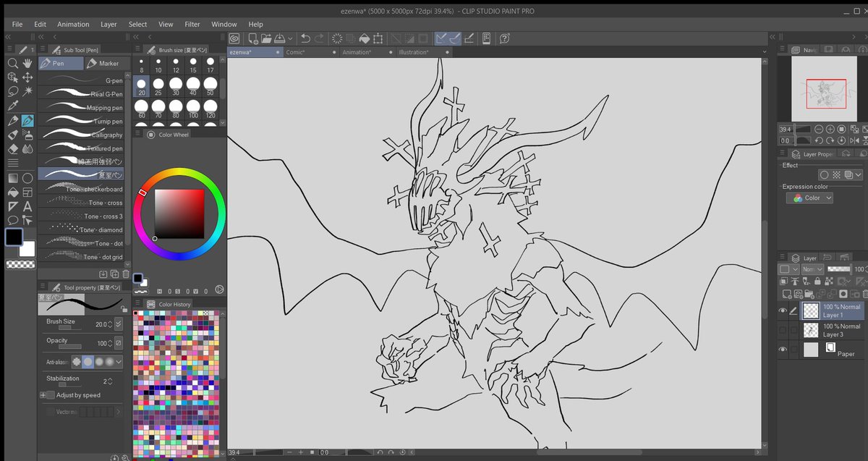Expand the layer effect options arrow

click(x=858, y=174)
